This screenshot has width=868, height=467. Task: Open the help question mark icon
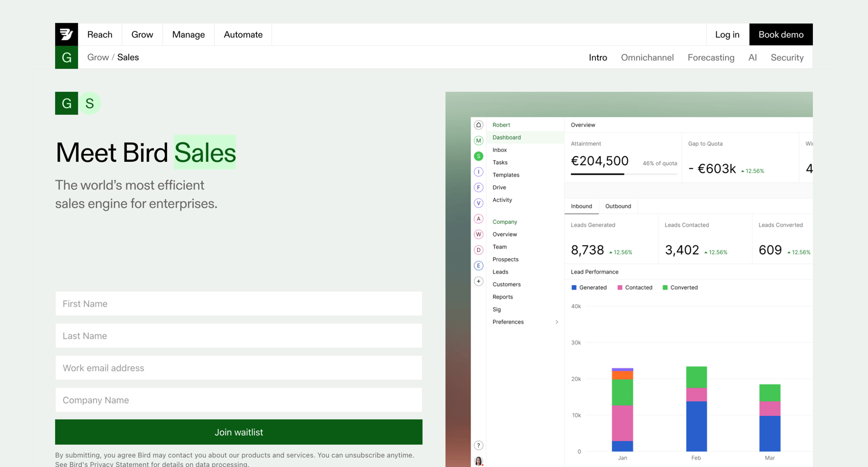coord(479,446)
